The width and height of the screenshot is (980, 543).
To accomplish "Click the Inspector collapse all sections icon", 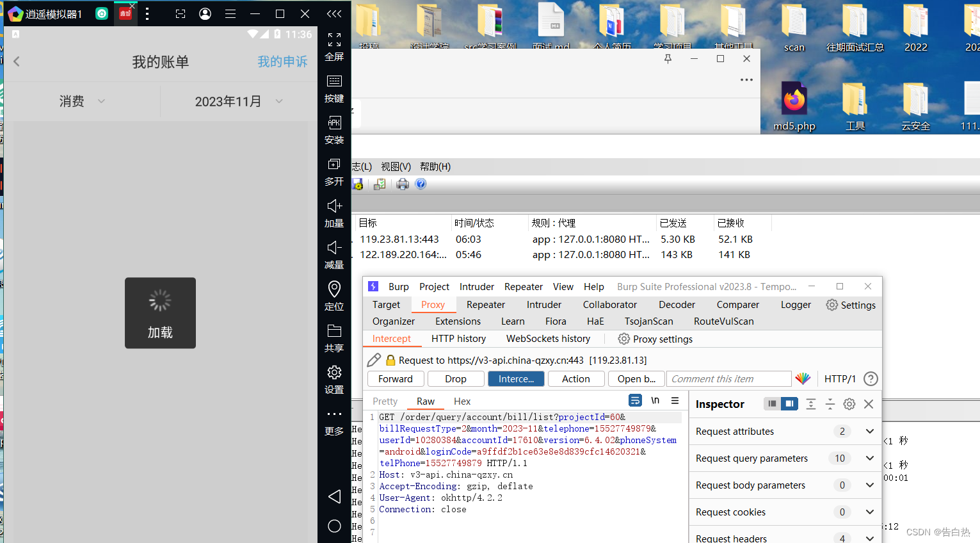I will click(x=830, y=404).
